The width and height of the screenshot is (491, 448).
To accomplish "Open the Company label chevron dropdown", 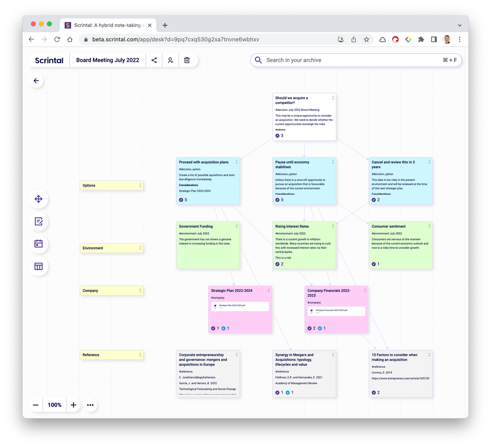I will (140, 290).
